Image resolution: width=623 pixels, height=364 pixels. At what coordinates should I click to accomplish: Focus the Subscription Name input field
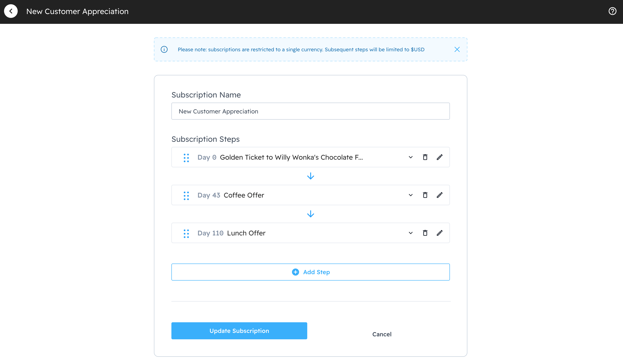pyautogui.click(x=310, y=111)
